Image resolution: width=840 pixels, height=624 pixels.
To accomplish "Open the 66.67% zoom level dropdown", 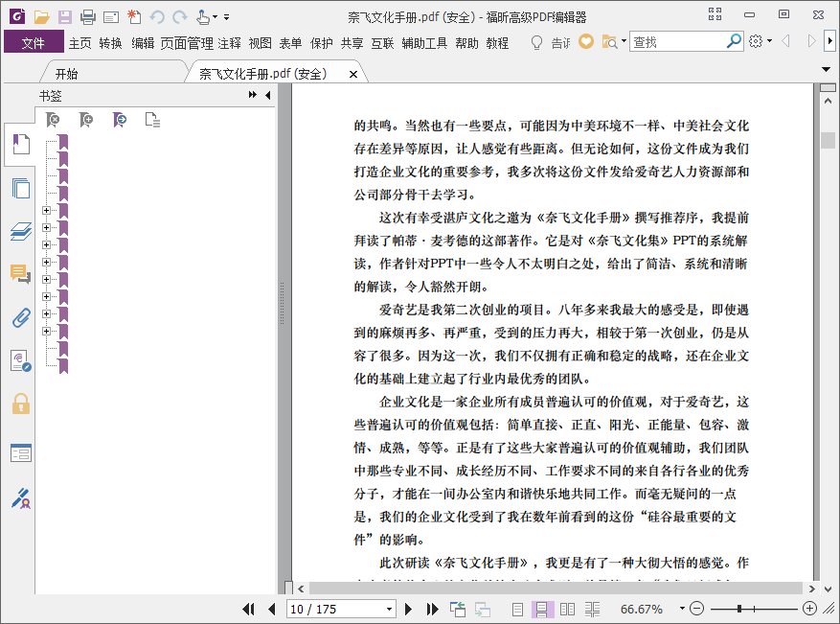I will pos(682,609).
